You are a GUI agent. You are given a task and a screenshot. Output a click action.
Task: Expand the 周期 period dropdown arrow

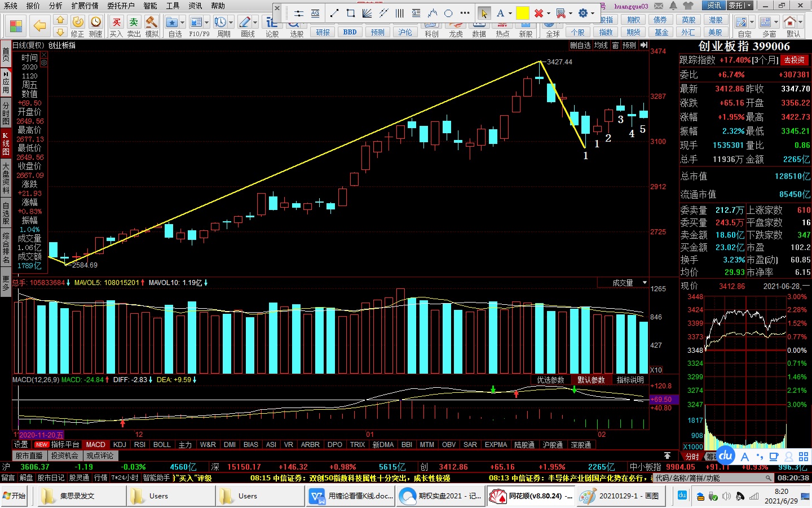(231, 23)
